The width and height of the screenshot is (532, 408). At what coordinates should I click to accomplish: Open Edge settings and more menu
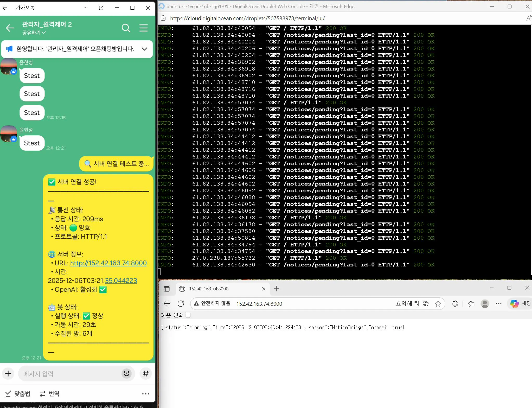499,304
